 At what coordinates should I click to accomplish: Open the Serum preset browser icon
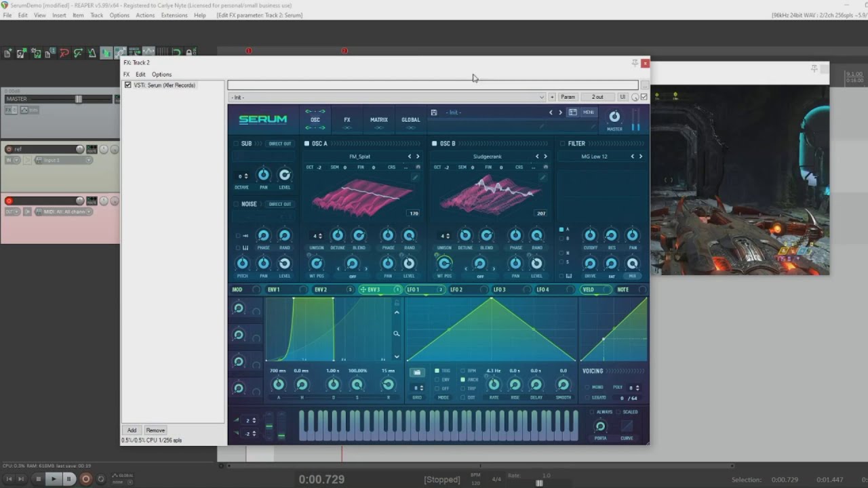pos(573,113)
